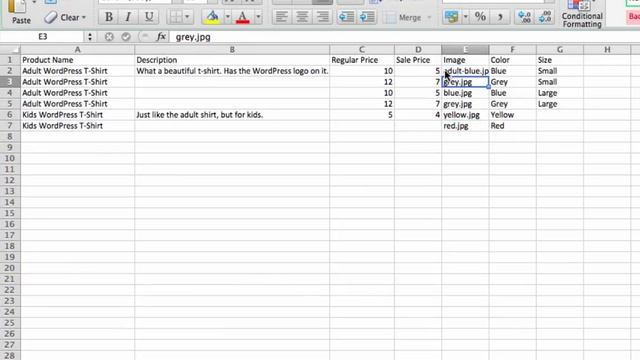Select the Yellow color cell
640x360 pixels.
(x=512, y=115)
